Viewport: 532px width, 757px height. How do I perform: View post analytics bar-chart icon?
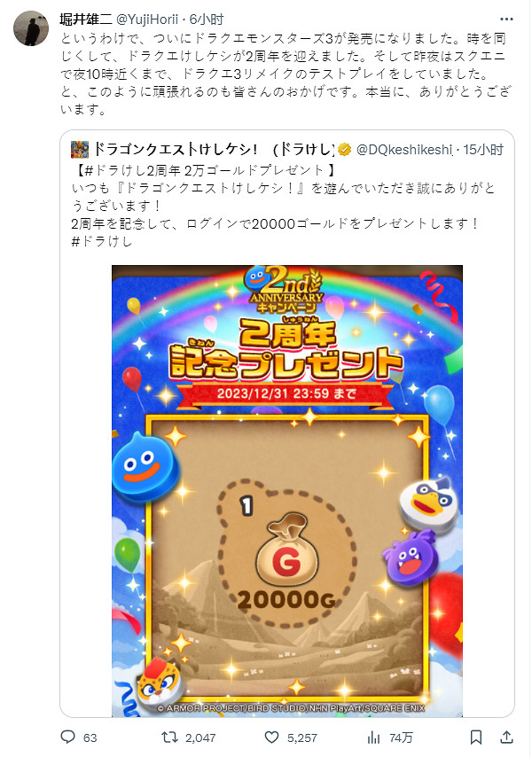click(x=373, y=737)
